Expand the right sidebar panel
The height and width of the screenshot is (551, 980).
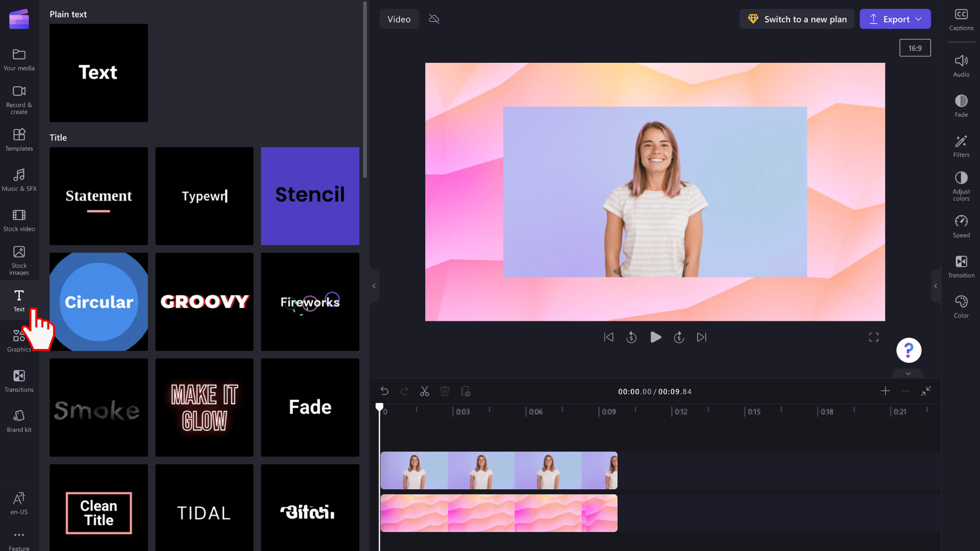coord(936,286)
